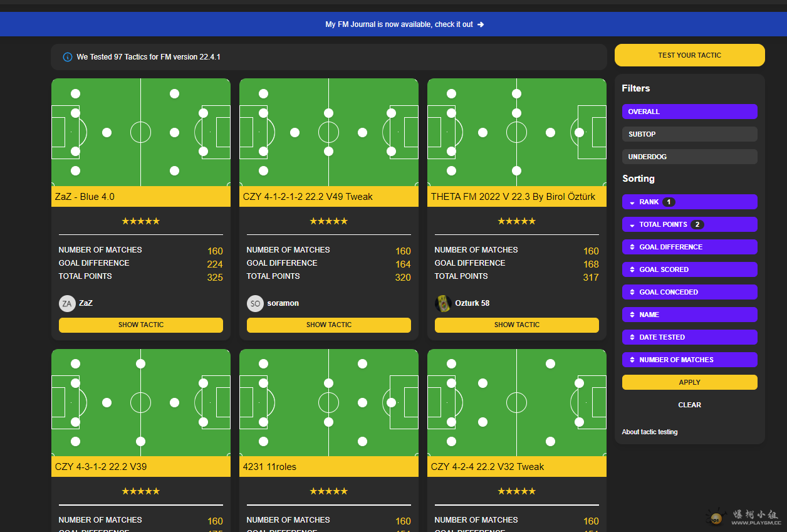Click the sort arrows icon on Name

[x=632, y=315]
